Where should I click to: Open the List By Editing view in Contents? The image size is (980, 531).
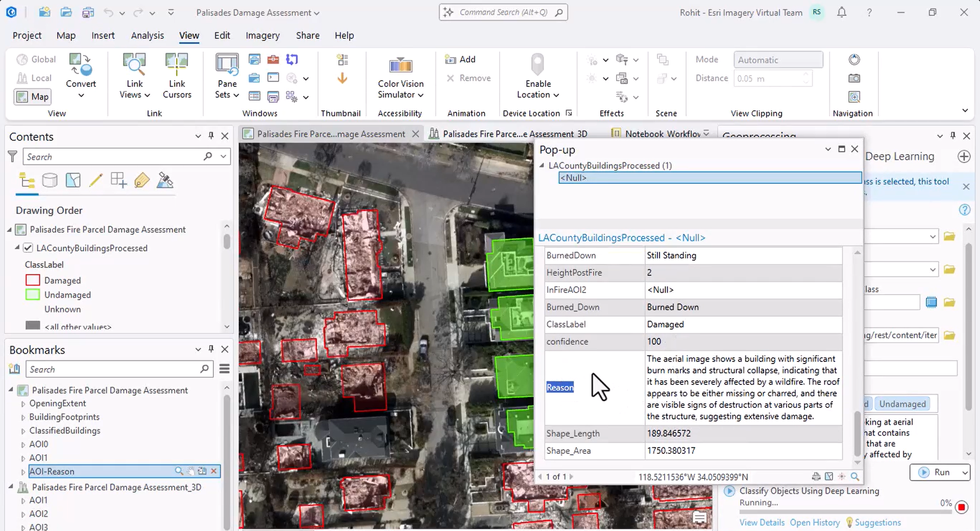click(96, 180)
